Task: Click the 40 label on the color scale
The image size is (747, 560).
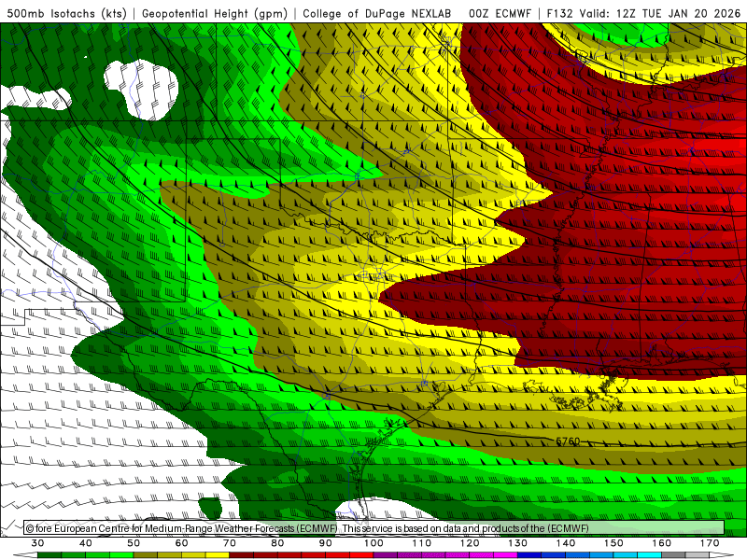Action: tap(86, 543)
